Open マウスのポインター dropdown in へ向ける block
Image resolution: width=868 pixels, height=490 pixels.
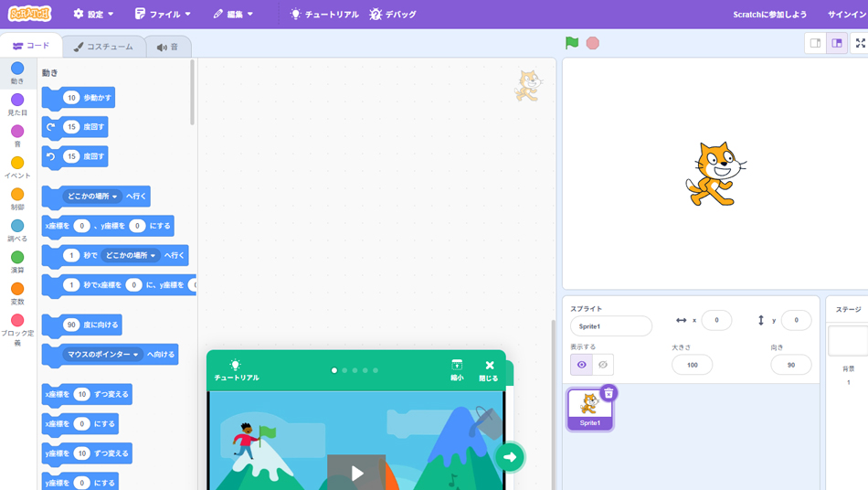(103, 355)
